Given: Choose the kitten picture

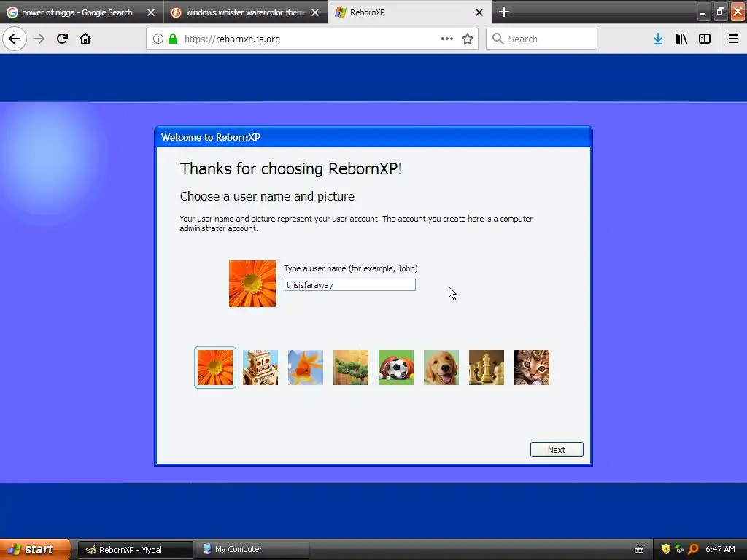Looking at the screenshot, I should [x=532, y=367].
